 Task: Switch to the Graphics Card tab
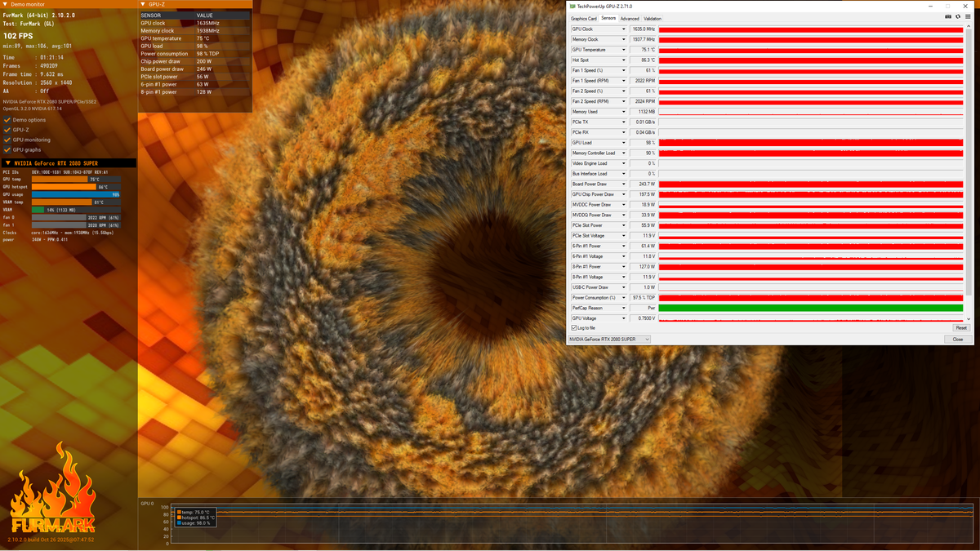(x=584, y=19)
